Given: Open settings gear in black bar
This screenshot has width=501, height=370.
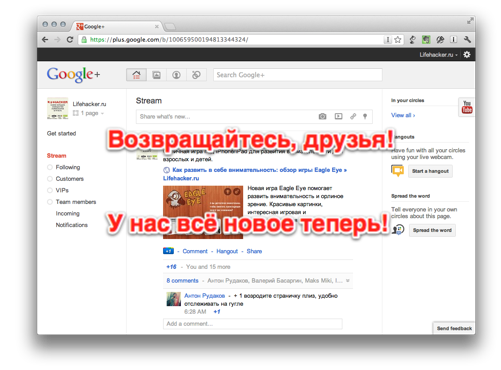Looking at the screenshot, I should pyautogui.click(x=467, y=55).
